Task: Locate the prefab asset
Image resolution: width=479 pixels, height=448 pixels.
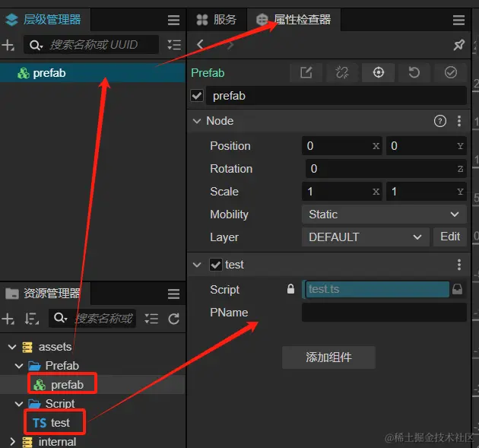Action: [378, 73]
